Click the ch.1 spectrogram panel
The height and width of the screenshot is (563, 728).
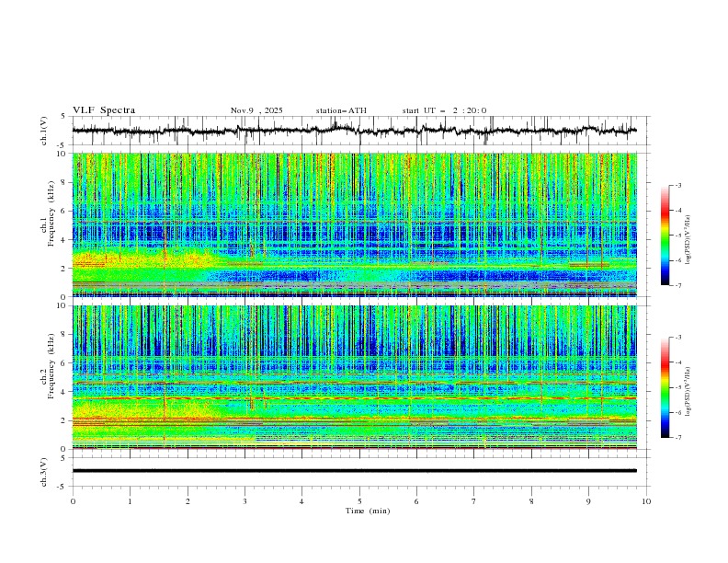point(355,224)
